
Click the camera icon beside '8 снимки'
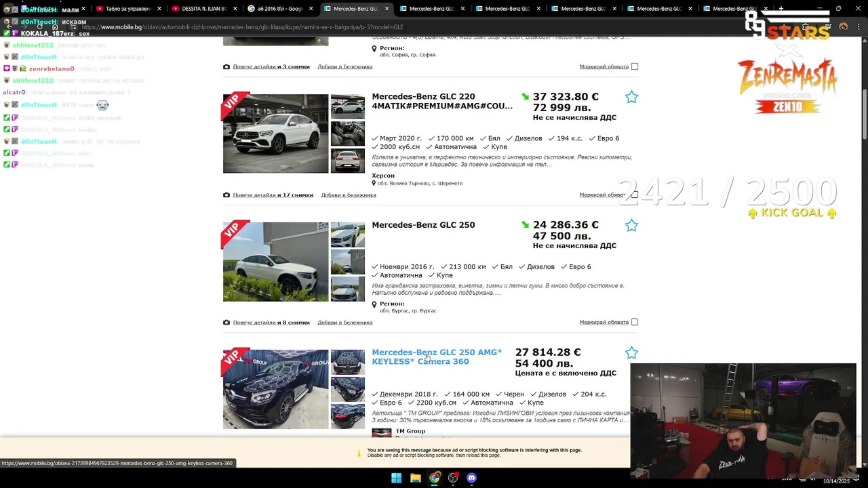click(x=226, y=323)
